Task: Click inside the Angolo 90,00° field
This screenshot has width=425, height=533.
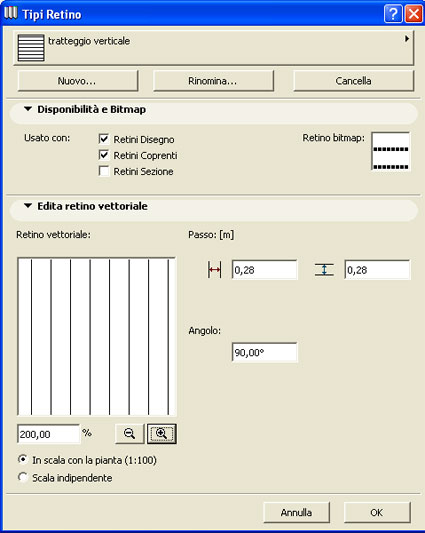Action: point(265,352)
